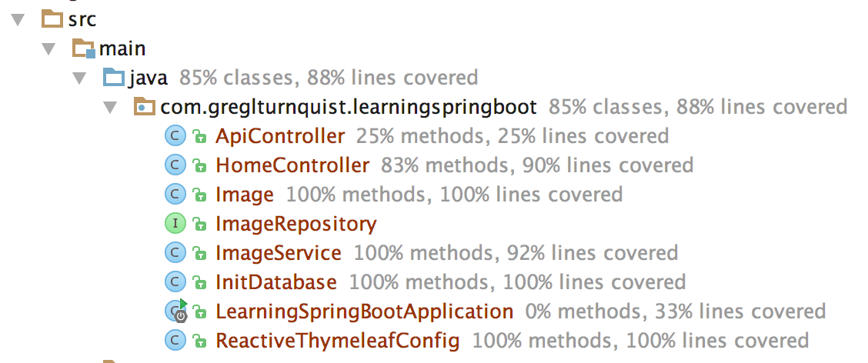
Task: Collapse the com.greglturnquist.learningspringboot package arrow
Action: coord(111,108)
